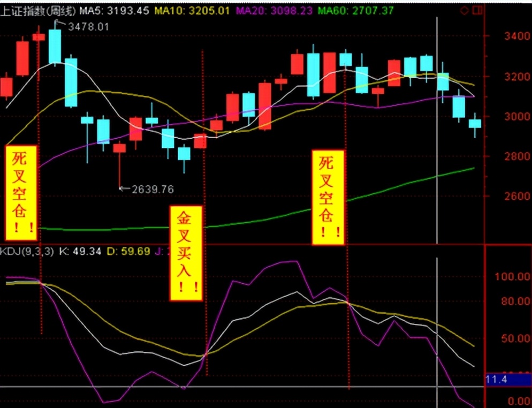Select the 上证指数(周线) chart title
This screenshot has width=532, height=408.
point(37,11)
